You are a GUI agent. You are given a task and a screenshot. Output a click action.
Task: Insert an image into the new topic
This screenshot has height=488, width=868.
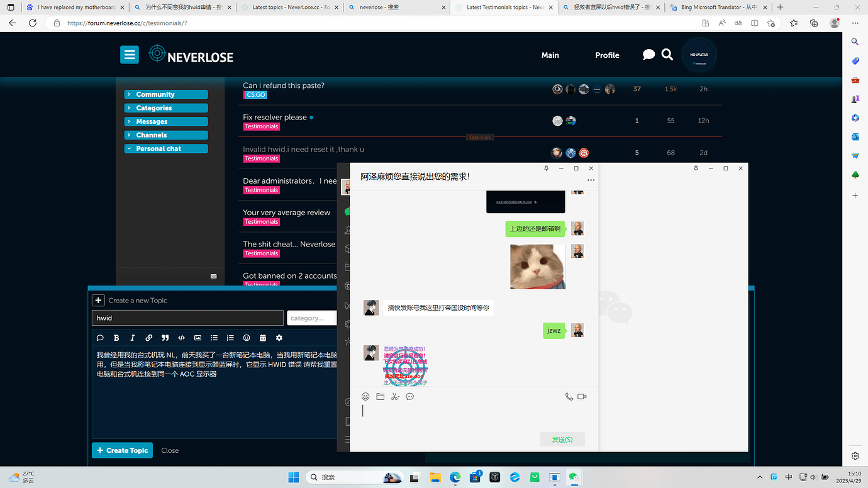point(198,338)
